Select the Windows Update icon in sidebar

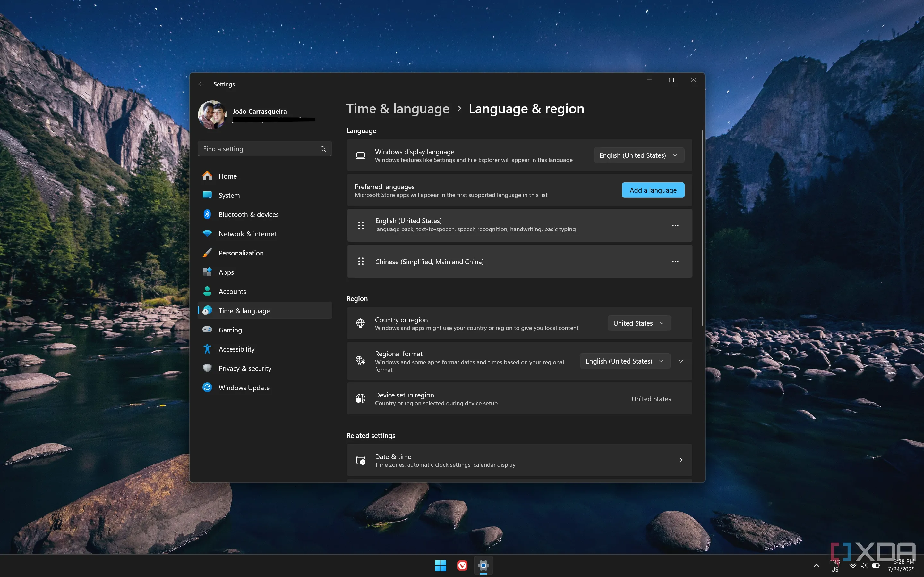(207, 387)
